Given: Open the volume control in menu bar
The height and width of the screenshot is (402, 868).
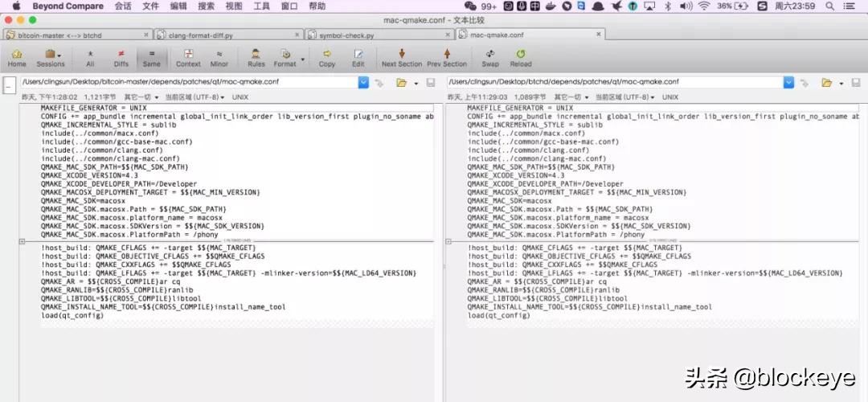Looking at the screenshot, I should point(686,6).
